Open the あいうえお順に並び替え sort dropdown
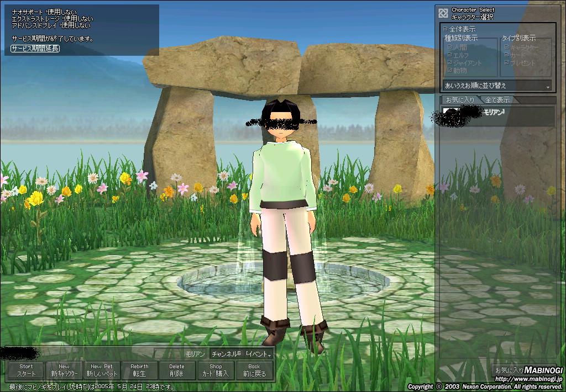 click(497, 86)
